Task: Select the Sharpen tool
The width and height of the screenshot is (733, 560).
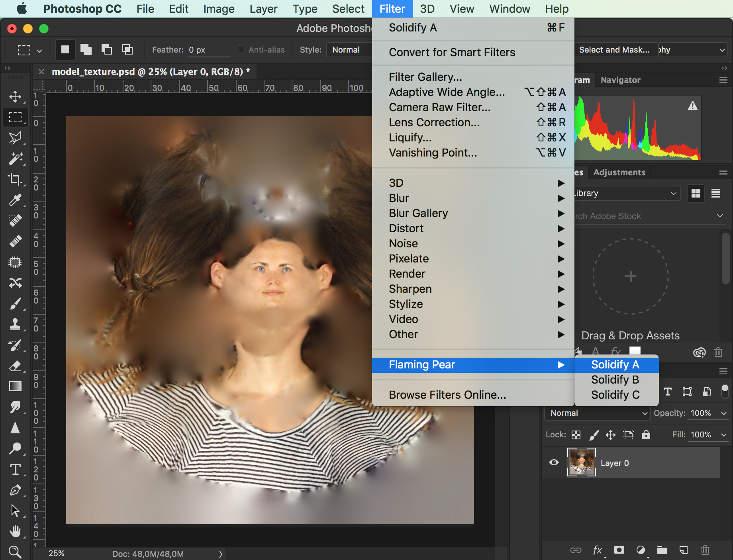Action: pos(15,428)
